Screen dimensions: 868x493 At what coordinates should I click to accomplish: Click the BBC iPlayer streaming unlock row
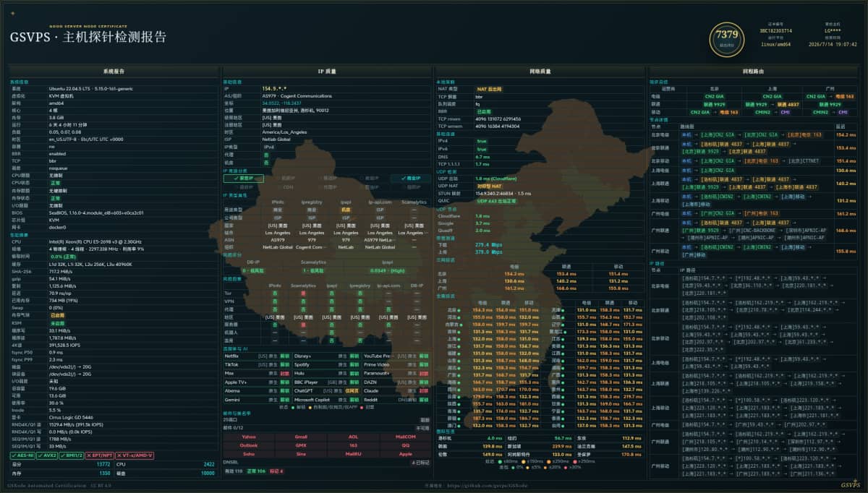(x=326, y=382)
